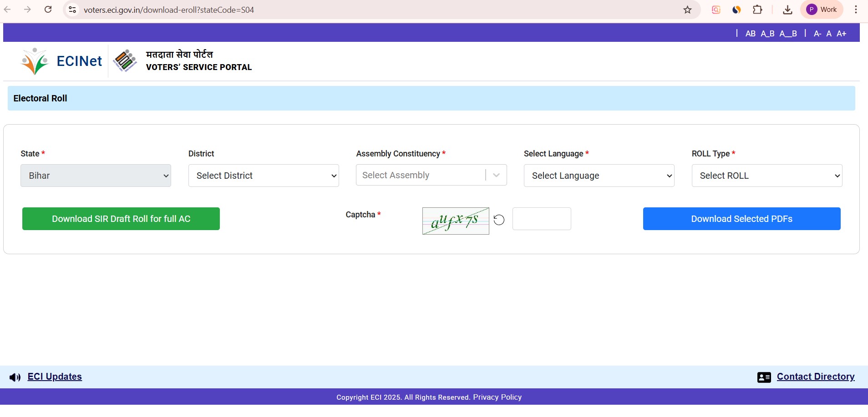The height and width of the screenshot is (417, 868).
Task: Click the ECINet logo
Action: tap(62, 61)
